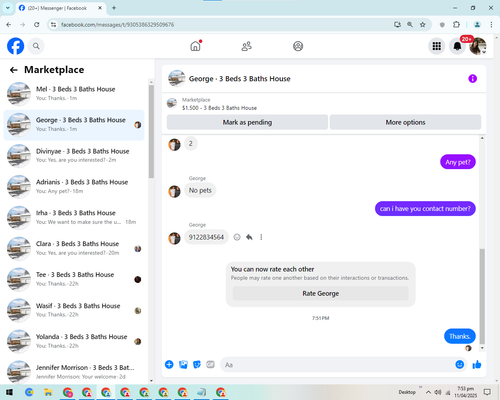
Task: Click George's avatar beside No pets
Action: [x=174, y=191]
